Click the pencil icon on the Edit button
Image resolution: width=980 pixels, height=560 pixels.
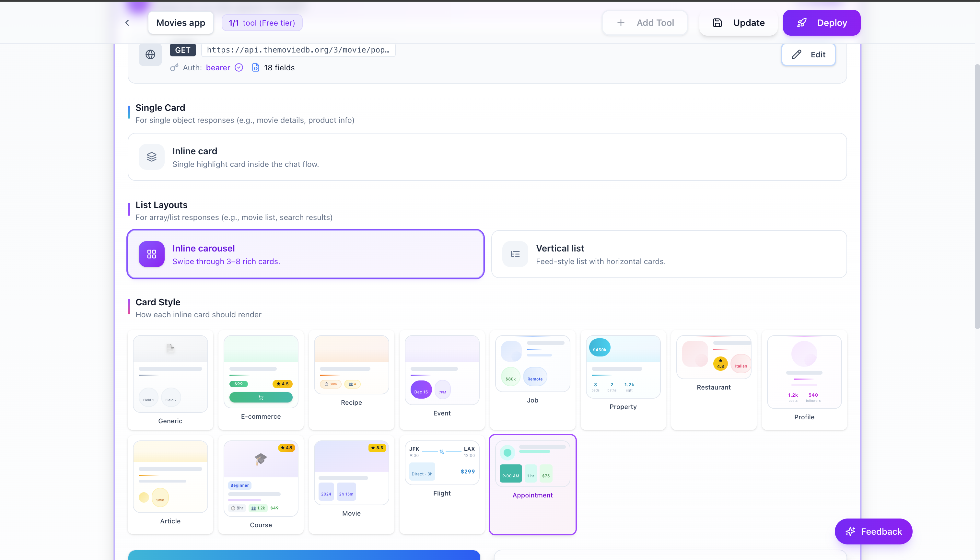[x=796, y=54]
